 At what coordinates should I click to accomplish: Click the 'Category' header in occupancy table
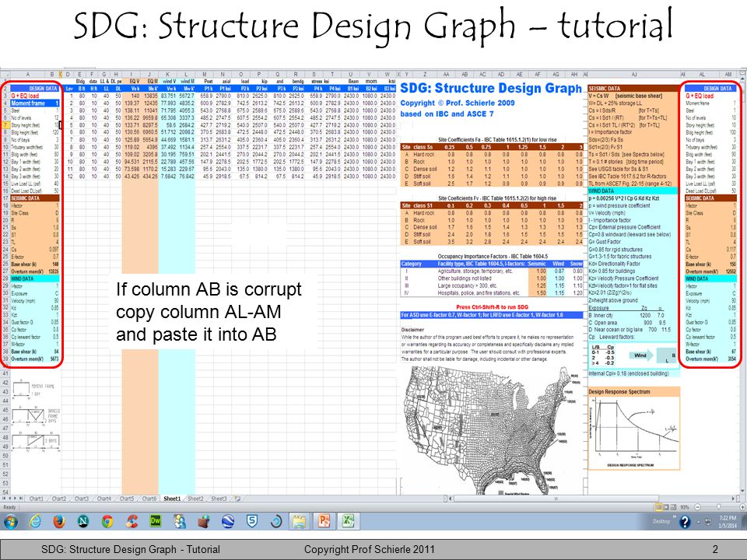tap(411, 264)
